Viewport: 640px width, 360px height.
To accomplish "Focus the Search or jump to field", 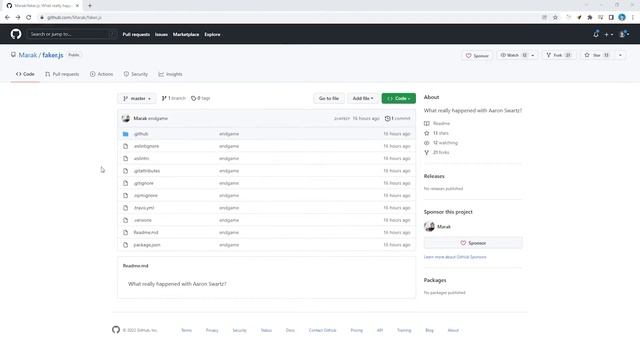I will coord(72,34).
